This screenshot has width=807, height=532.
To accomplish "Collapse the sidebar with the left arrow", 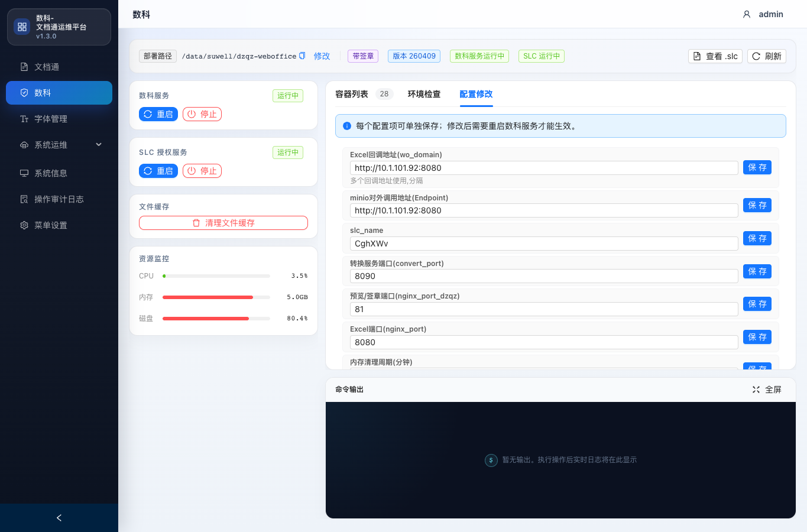I will (59, 518).
